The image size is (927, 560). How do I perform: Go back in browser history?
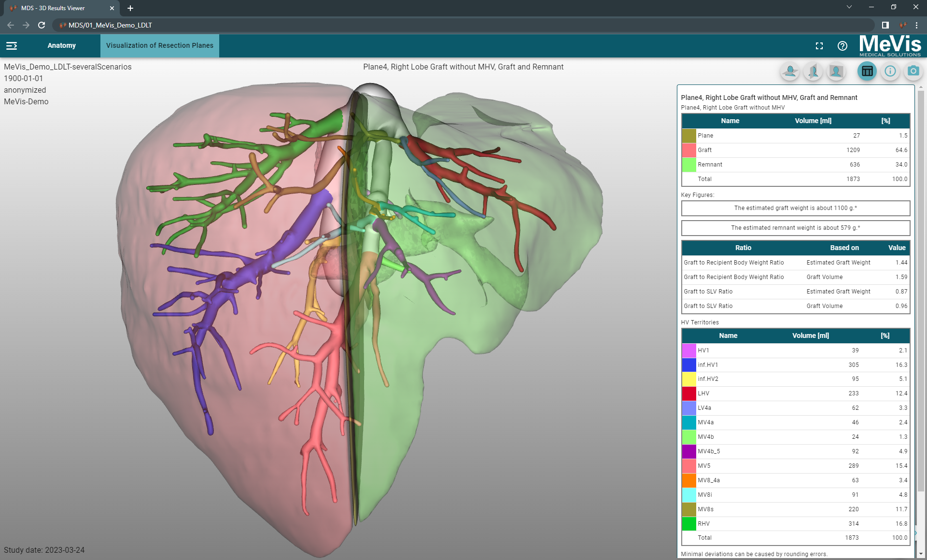(11, 25)
